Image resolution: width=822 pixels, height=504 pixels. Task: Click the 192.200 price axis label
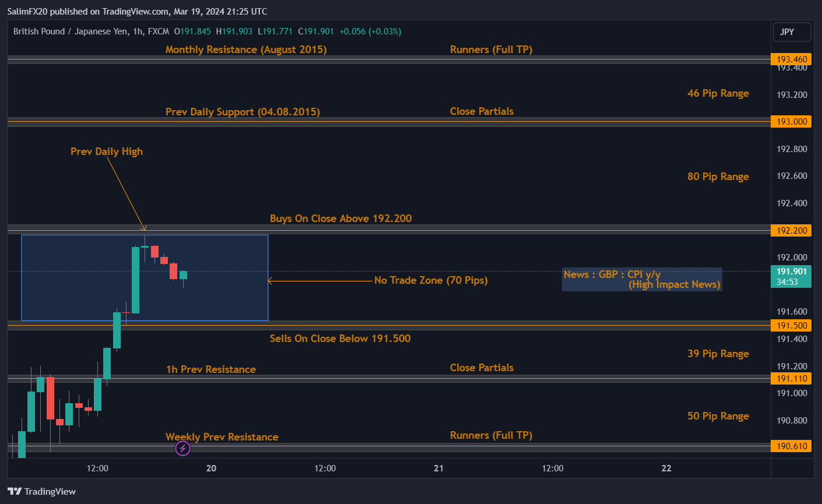pos(792,230)
